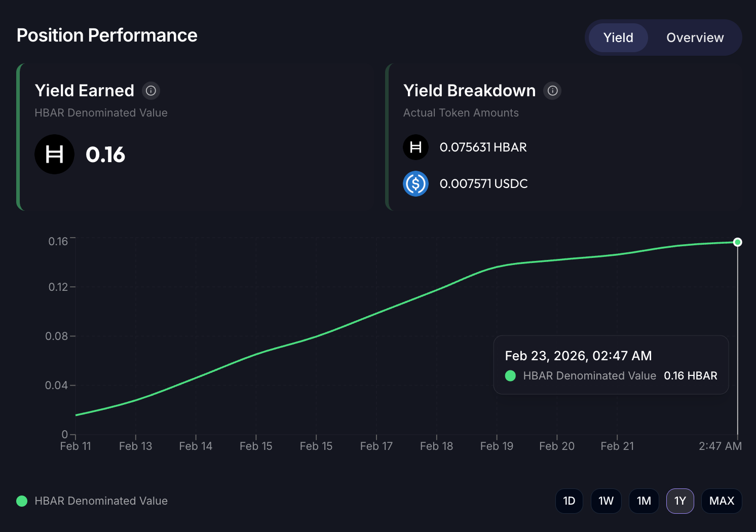Click the 0.007571 USDC amount
Screen dimensions: 756x532
point(483,183)
